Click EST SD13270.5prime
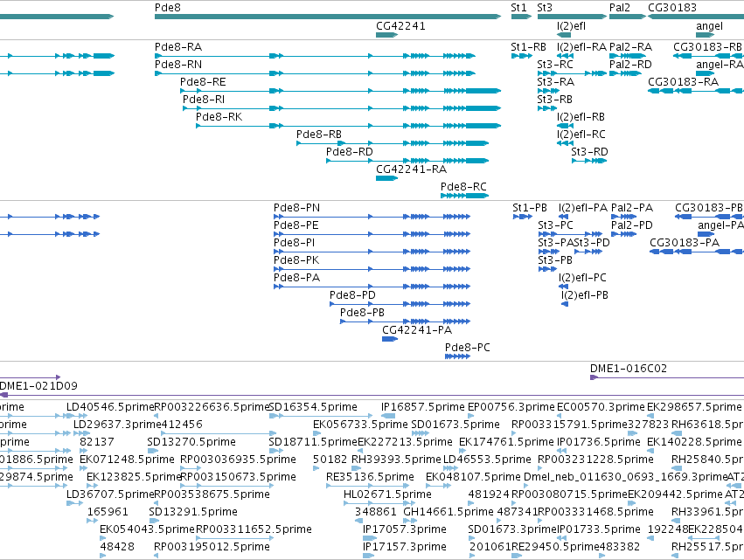Screen dimensions: 744x560 point(153,451)
